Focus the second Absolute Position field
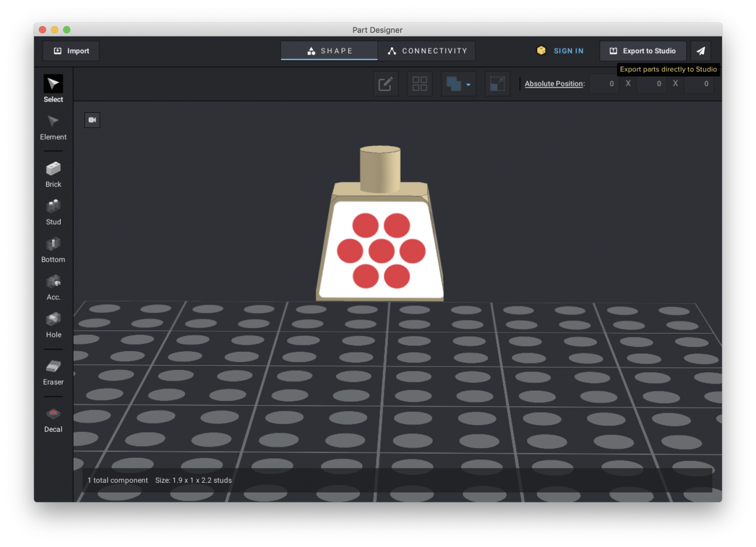756x547 pixels. (651, 84)
